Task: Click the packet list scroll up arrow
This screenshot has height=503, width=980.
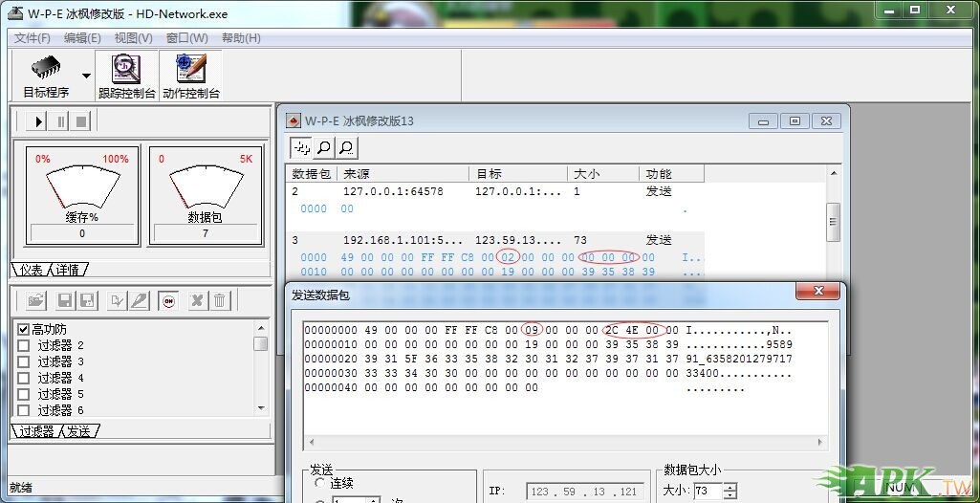Action: click(x=833, y=173)
